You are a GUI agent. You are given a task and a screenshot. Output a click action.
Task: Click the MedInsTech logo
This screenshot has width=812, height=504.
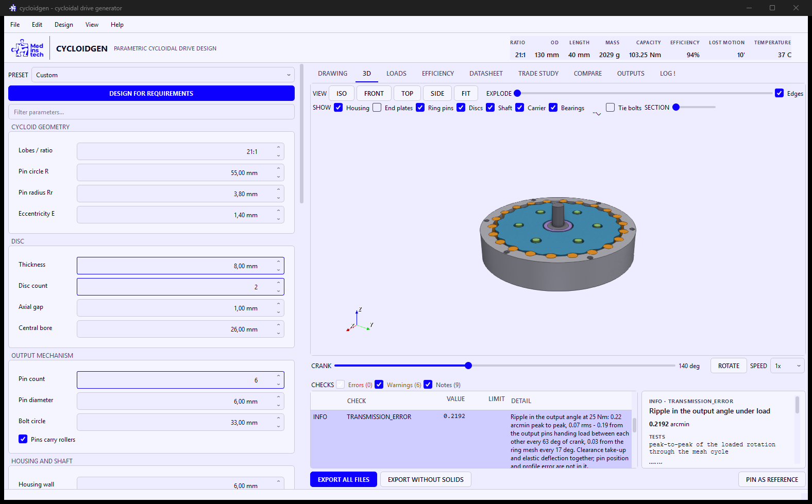(x=27, y=48)
